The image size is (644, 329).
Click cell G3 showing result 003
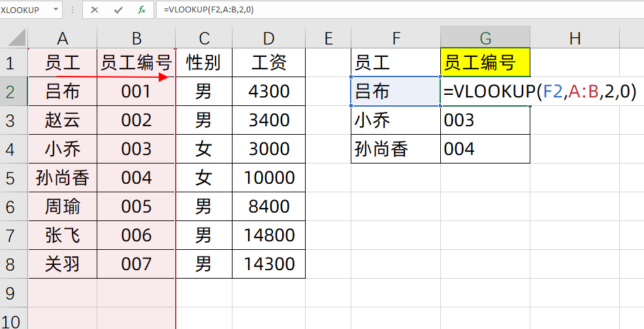(485, 120)
